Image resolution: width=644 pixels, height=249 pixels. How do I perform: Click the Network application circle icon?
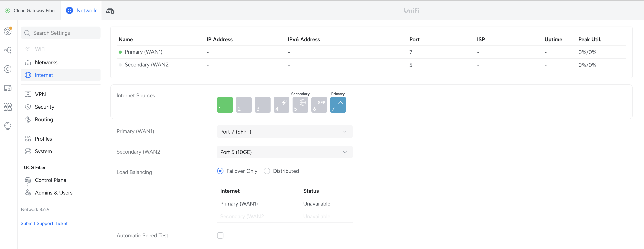tap(70, 10)
